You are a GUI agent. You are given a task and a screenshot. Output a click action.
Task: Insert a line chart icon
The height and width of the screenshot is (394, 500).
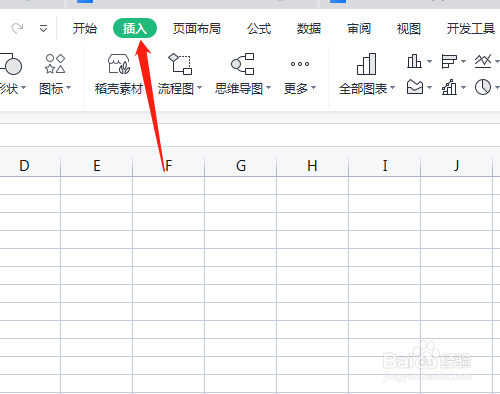(483, 61)
